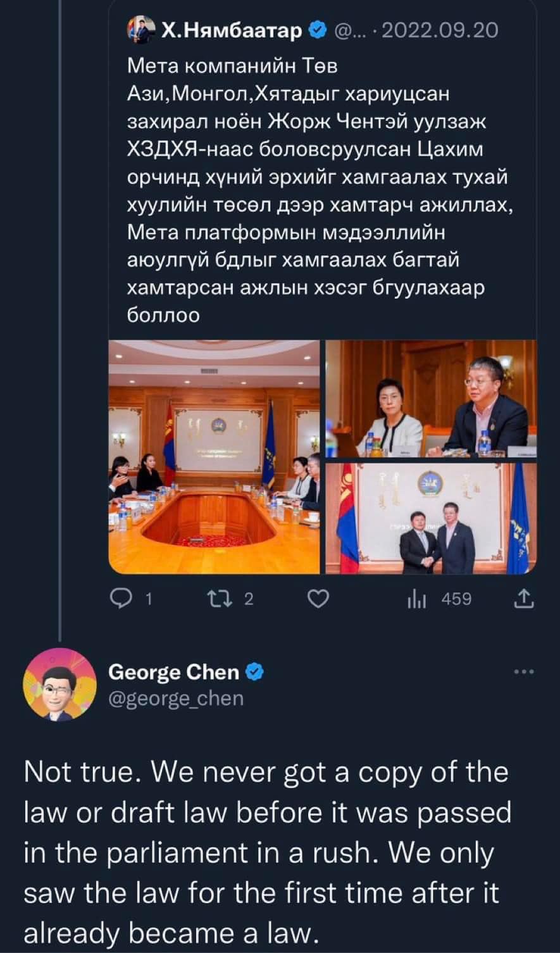
Task: Click Х.Нямбаатар's small profile avatar
Action: (139, 30)
